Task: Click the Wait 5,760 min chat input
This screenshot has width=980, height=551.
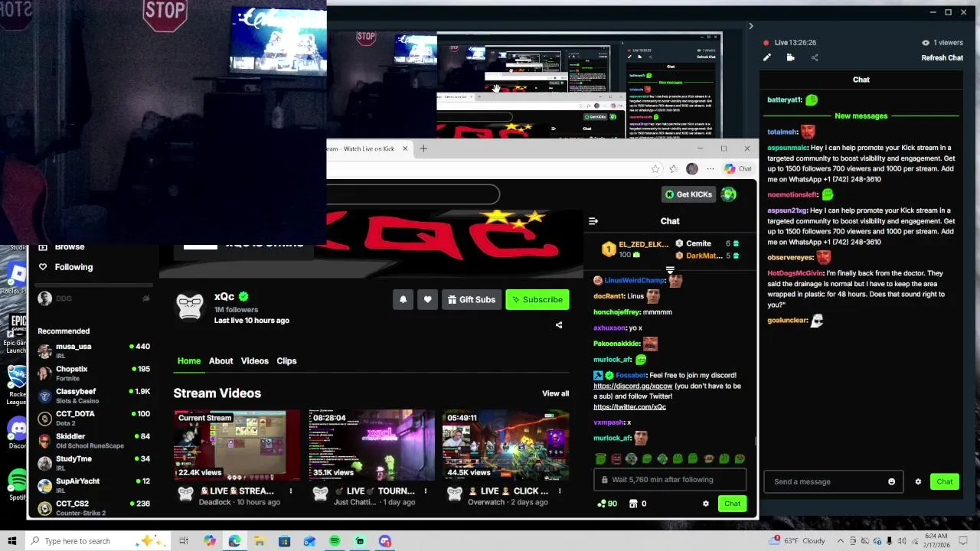Action: pyautogui.click(x=670, y=480)
